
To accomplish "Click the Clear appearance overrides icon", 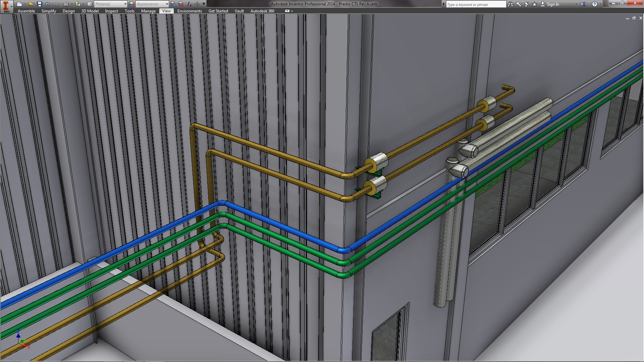I will point(181,4).
